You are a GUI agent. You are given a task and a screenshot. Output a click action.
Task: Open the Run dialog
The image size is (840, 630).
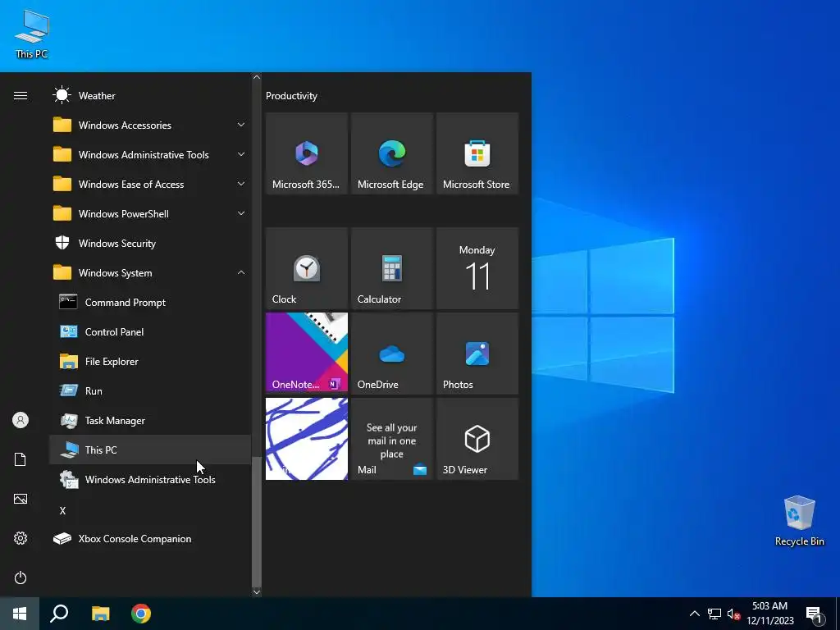pyautogui.click(x=150, y=391)
